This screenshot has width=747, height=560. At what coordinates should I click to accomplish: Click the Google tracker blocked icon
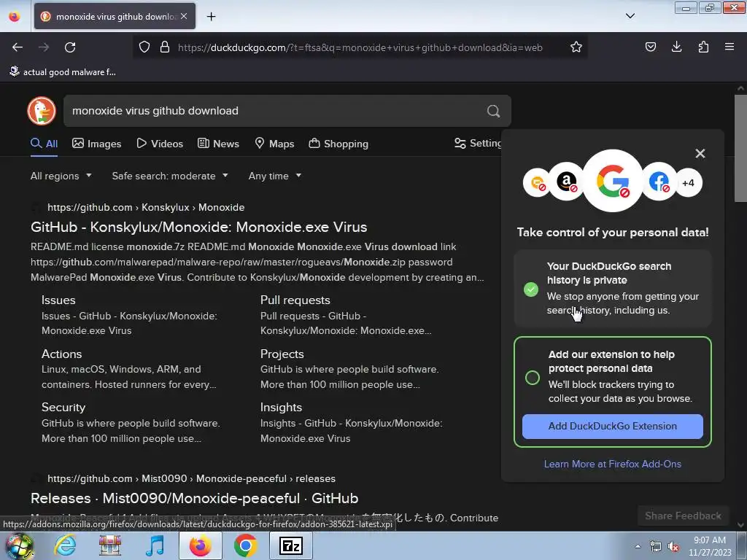[613, 181]
